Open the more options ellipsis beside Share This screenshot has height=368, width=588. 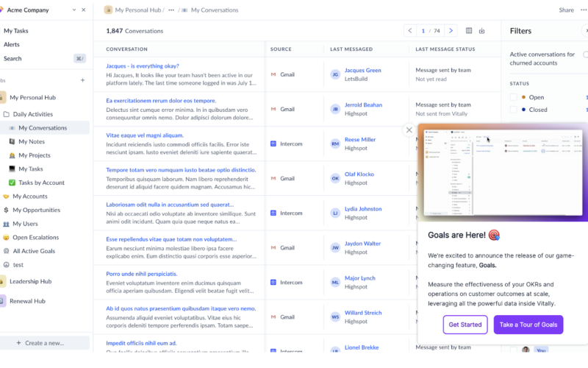pyautogui.click(x=585, y=10)
